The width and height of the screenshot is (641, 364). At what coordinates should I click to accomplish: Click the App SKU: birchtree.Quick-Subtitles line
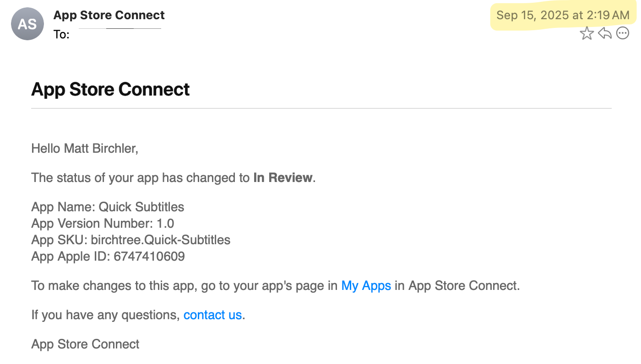click(131, 240)
